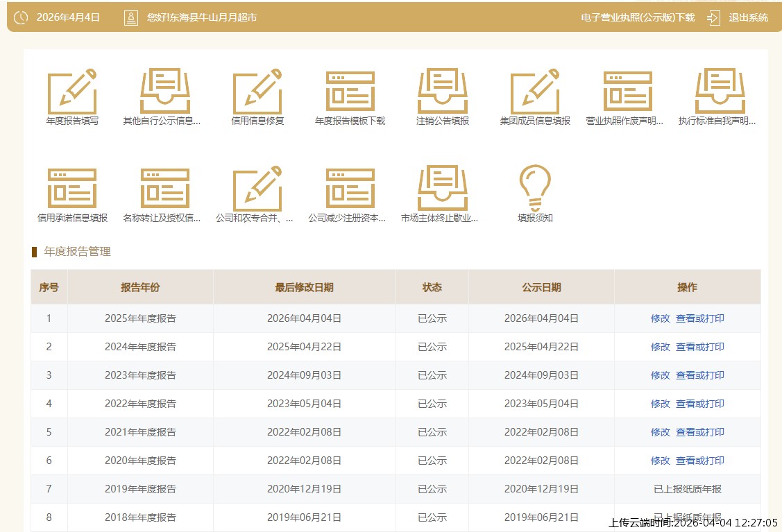Open the 注销公告填报 icon

(x=443, y=92)
